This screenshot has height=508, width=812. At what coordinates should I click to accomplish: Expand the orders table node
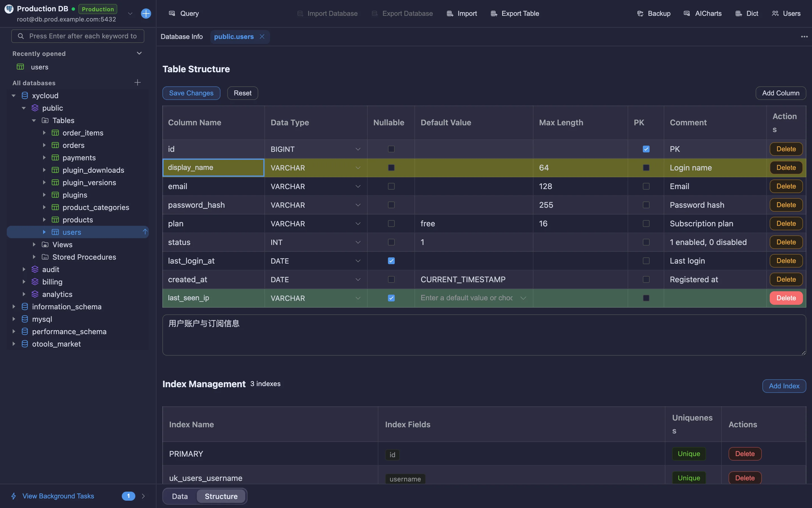pos(44,145)
